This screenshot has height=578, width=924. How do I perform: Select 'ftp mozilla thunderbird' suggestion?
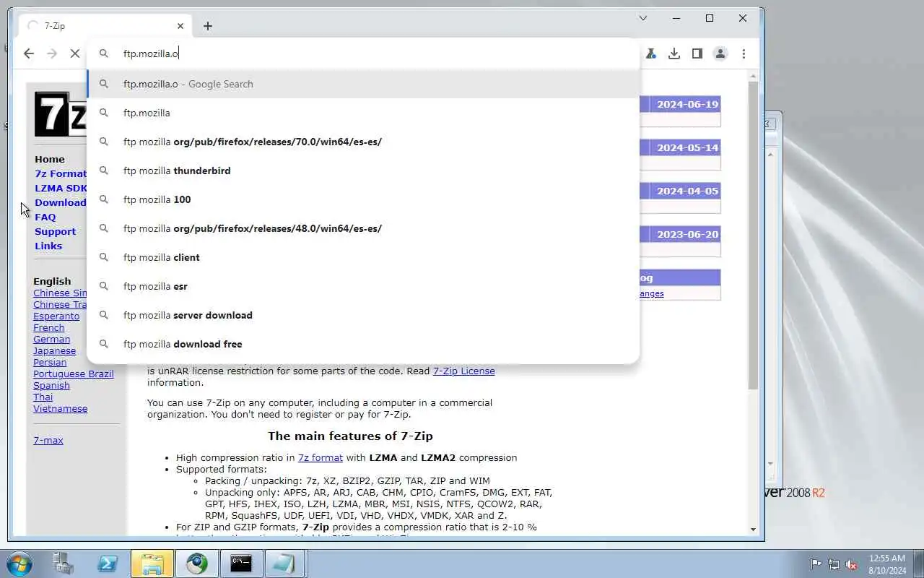pyautogui.click(x=363, y=171)
